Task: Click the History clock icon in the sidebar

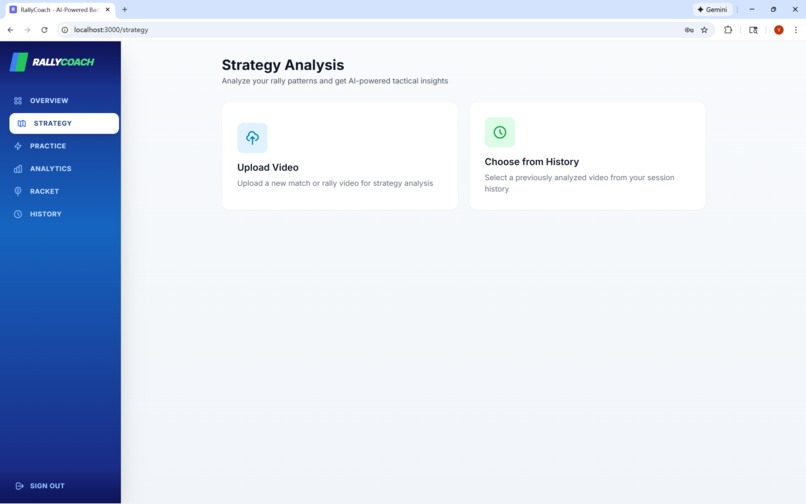Action: coord(18,214)
